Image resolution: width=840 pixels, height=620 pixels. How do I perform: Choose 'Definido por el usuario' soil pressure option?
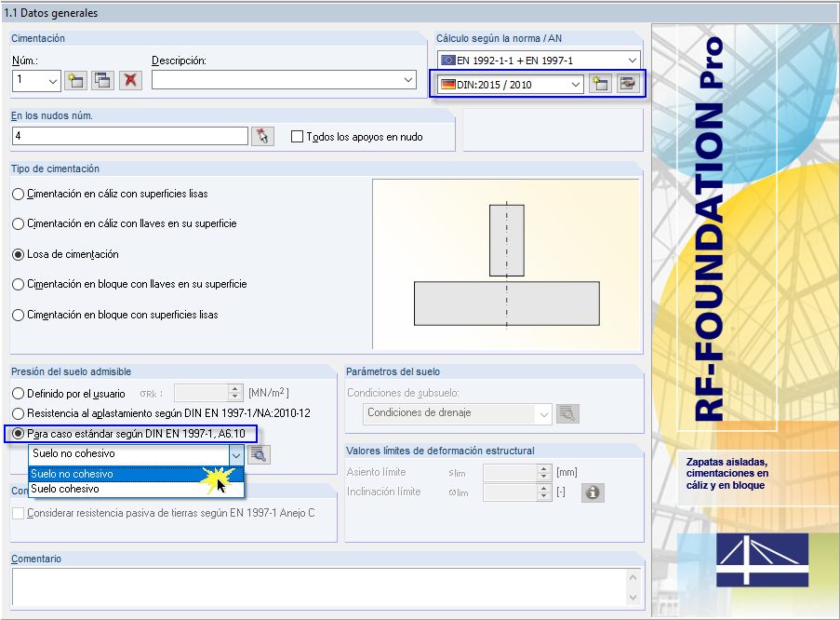[16, 391]
